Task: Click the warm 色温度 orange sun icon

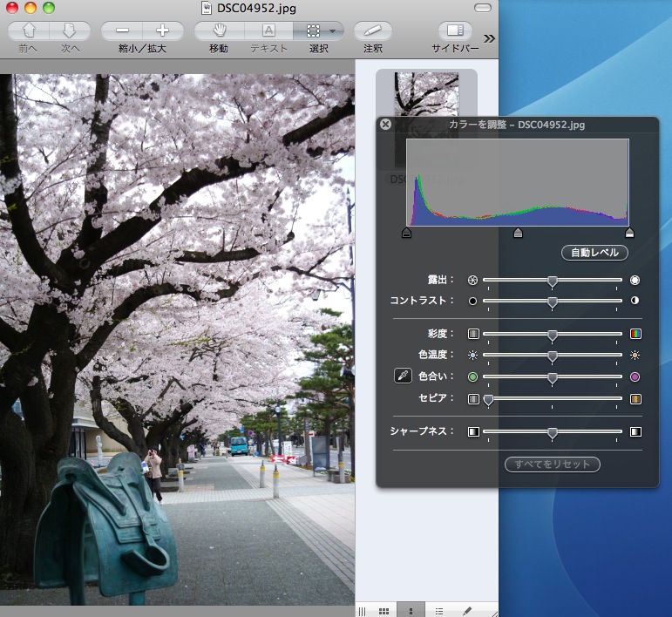Action: 635,356
